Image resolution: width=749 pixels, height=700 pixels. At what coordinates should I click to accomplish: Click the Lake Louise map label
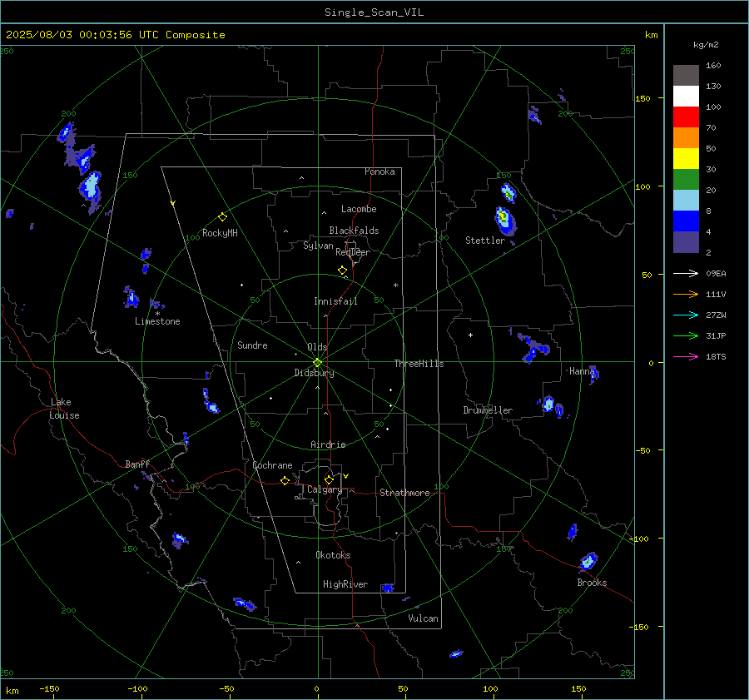click(64, 409)
